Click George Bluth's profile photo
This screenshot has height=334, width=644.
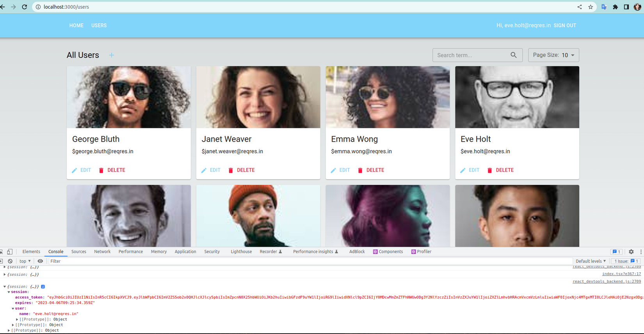pos(129,97)
